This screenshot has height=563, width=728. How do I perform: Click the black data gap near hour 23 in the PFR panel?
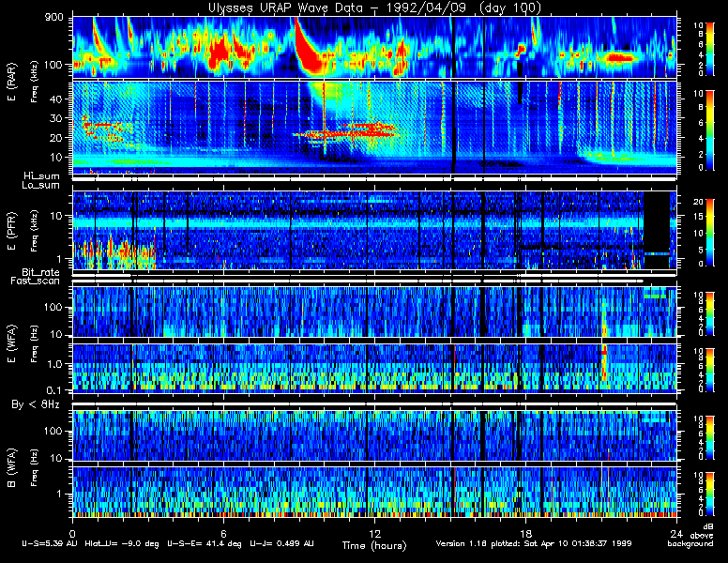[x=657, y=231]
